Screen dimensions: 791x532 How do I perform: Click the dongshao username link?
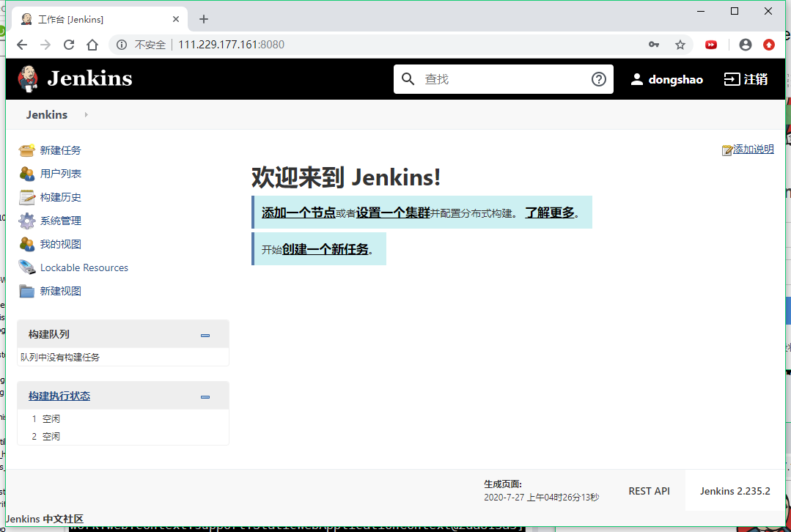675,80
